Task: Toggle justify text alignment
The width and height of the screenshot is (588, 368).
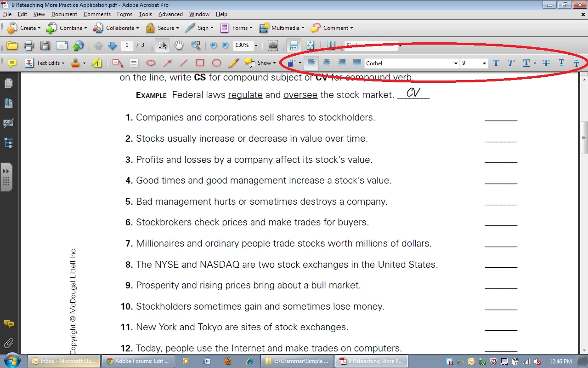Action: [x=357, y=63]
